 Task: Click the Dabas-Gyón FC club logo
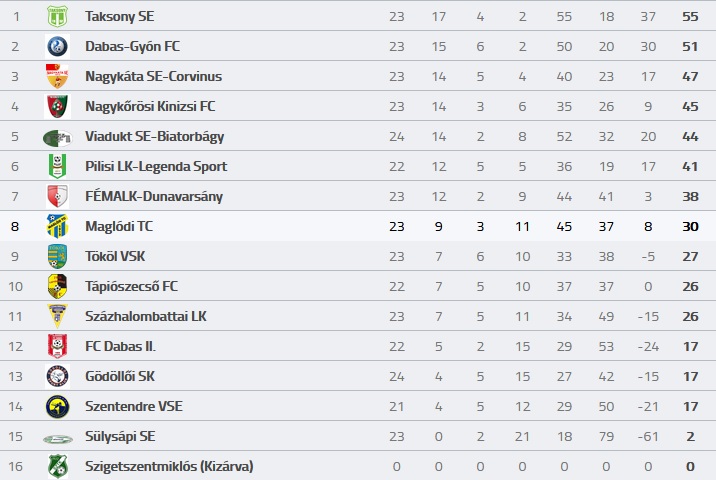click(58, 46)
